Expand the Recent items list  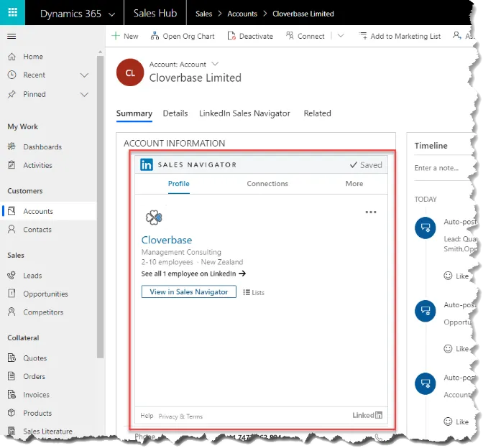(84, 75)
